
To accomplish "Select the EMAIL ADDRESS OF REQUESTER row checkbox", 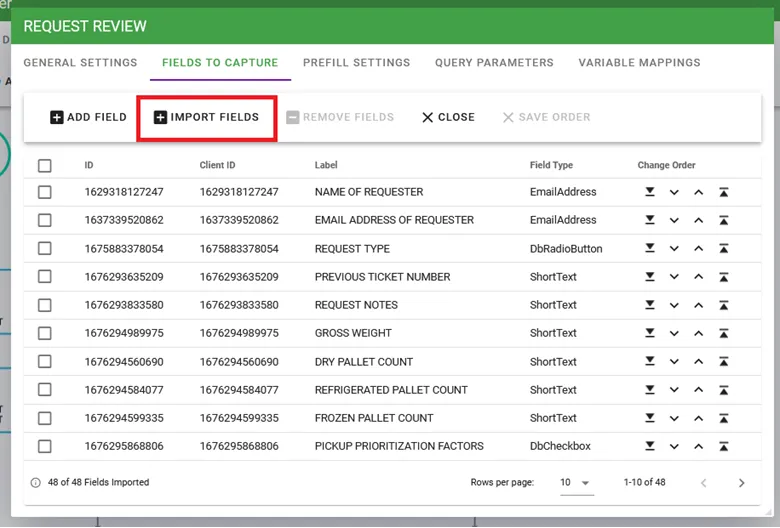I will (x=45, y=221).
